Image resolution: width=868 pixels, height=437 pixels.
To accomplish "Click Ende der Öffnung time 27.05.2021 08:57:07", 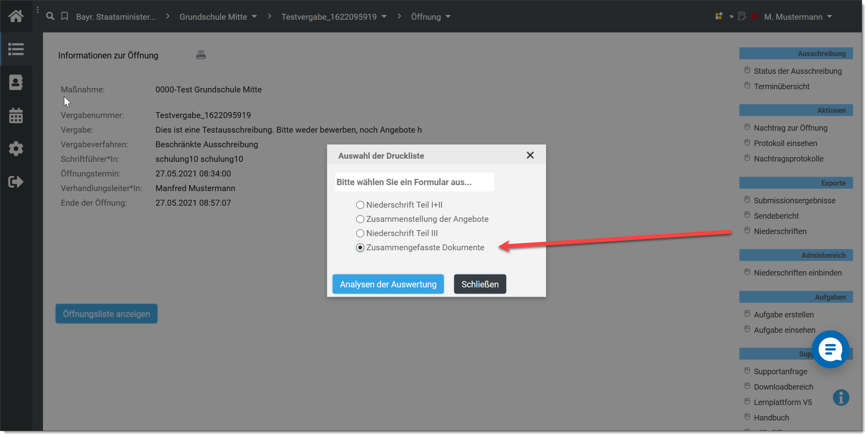I will click(x=193, y=203).
